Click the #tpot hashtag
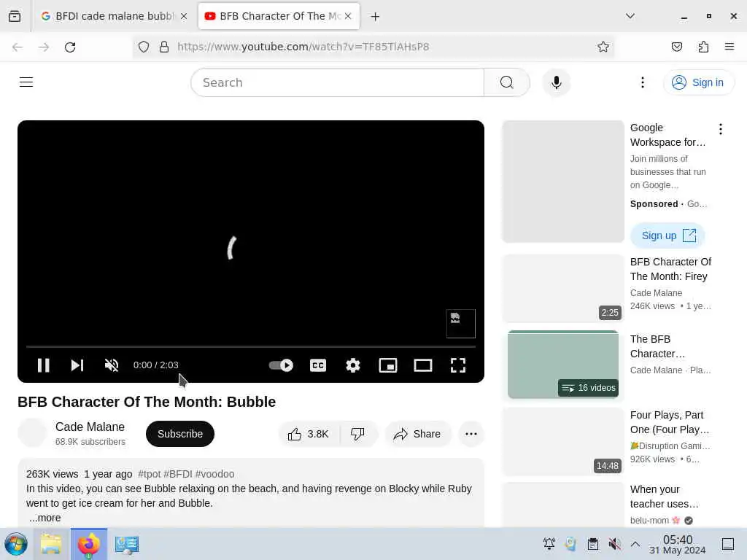Screen dimensions: 747x560 150,474
